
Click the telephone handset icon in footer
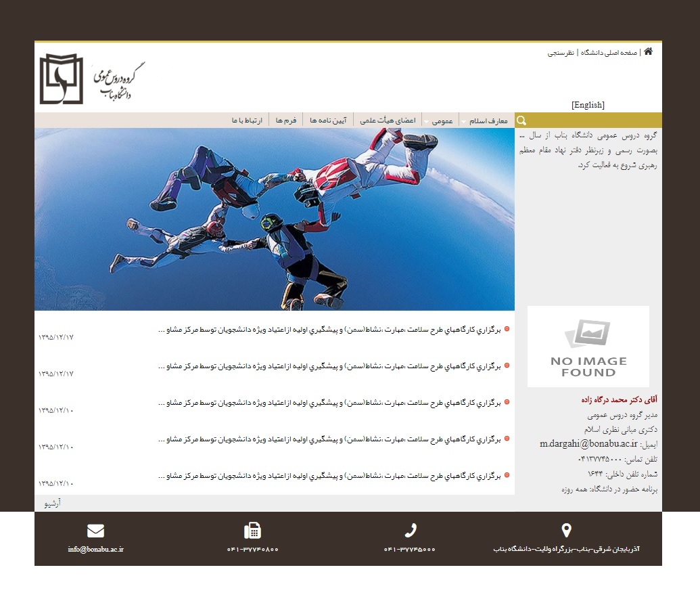(411, 531)
